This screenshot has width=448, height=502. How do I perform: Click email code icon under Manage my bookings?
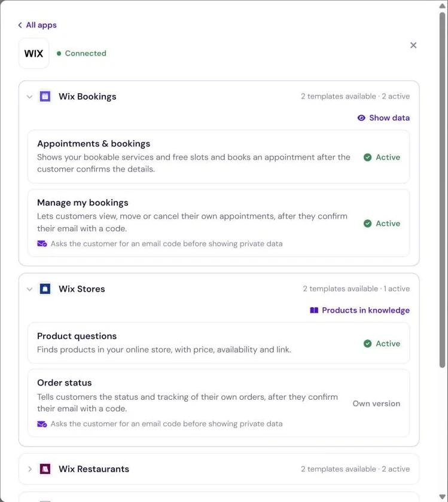42,244
